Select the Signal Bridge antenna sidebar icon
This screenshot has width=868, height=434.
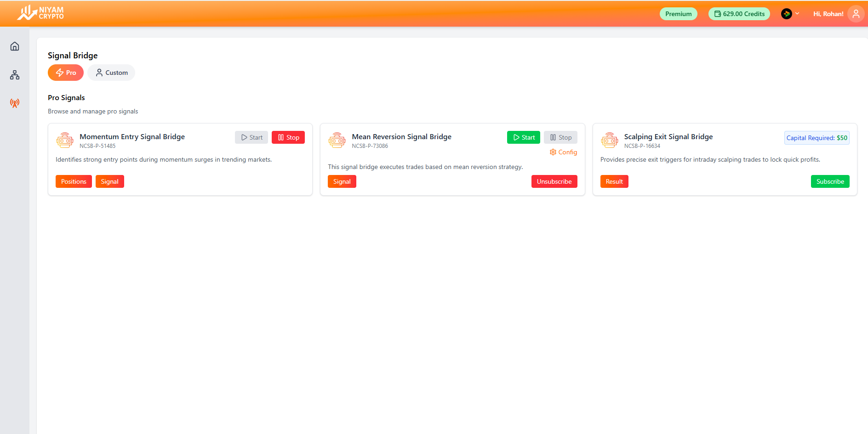pyautogui.click(x=15, y=103)
